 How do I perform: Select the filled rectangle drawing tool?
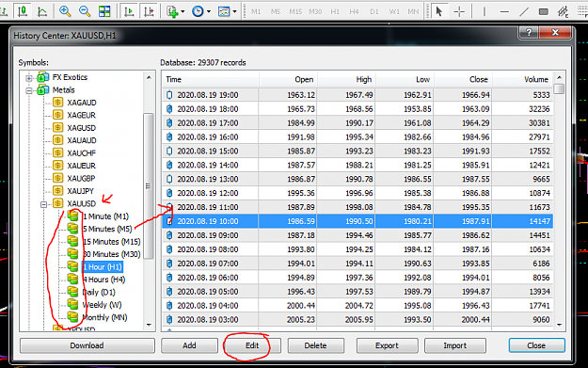point(544,11)
